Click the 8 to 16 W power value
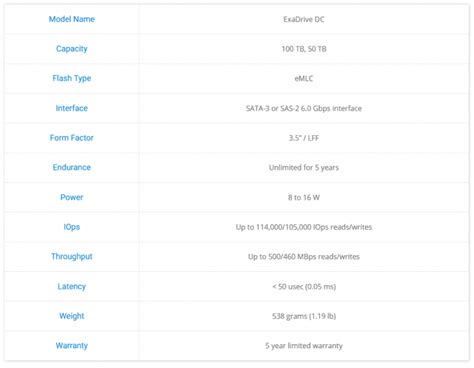 (304, 197)
